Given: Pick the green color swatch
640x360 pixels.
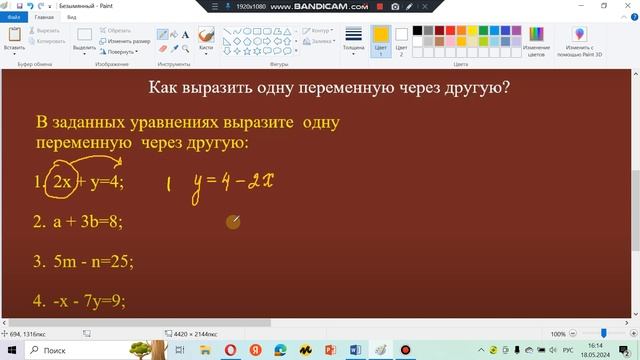Looking at the screenshot, I should [483, 31].
